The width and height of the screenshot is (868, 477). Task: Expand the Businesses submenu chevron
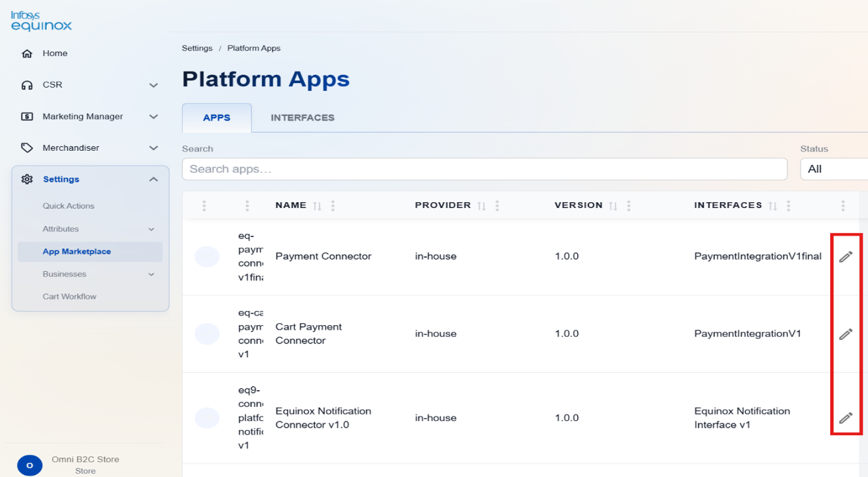pyautogui.click(x=151, y=274)
